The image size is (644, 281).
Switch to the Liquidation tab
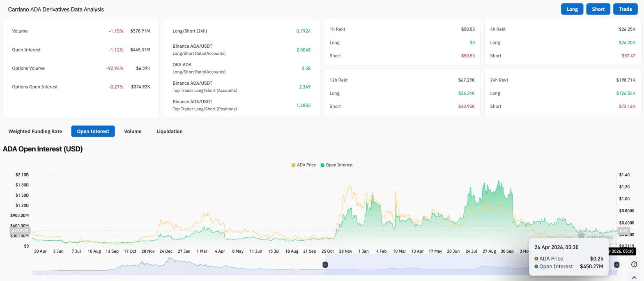[x=169, y=131]
